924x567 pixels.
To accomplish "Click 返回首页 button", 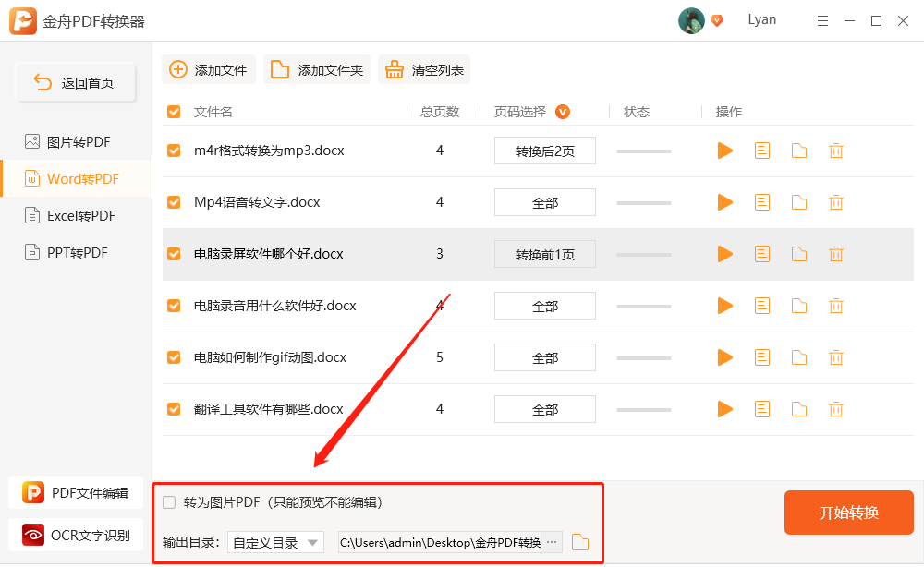I will point(76,82).
